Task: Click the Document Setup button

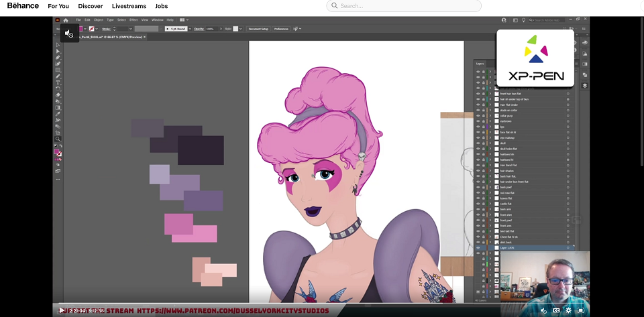Action: click(x=258, y=29)
